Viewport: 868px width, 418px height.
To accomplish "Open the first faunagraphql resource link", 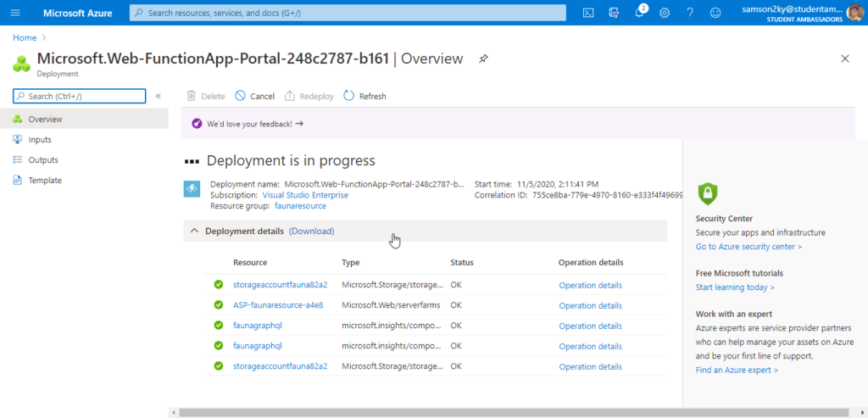I will 258,326.
